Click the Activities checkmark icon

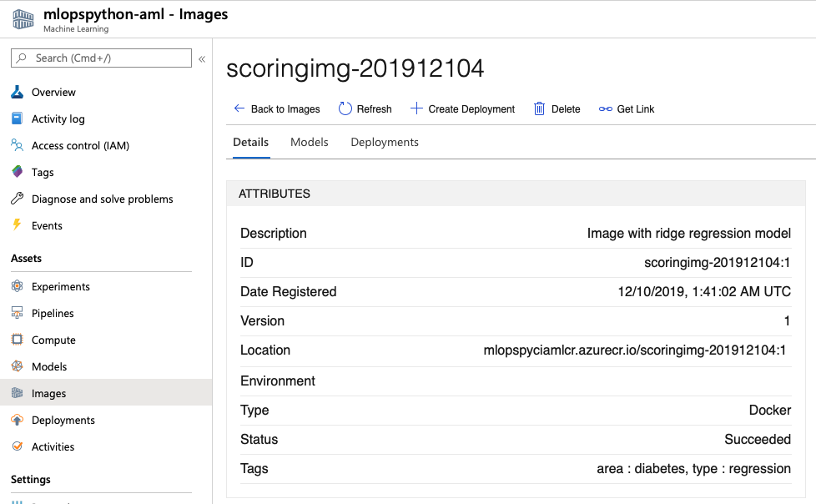(x=18, y=446)
